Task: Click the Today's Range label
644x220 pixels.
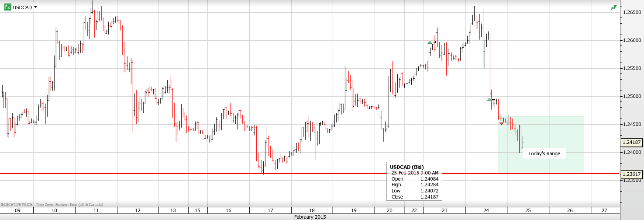Action: point(544,154)
